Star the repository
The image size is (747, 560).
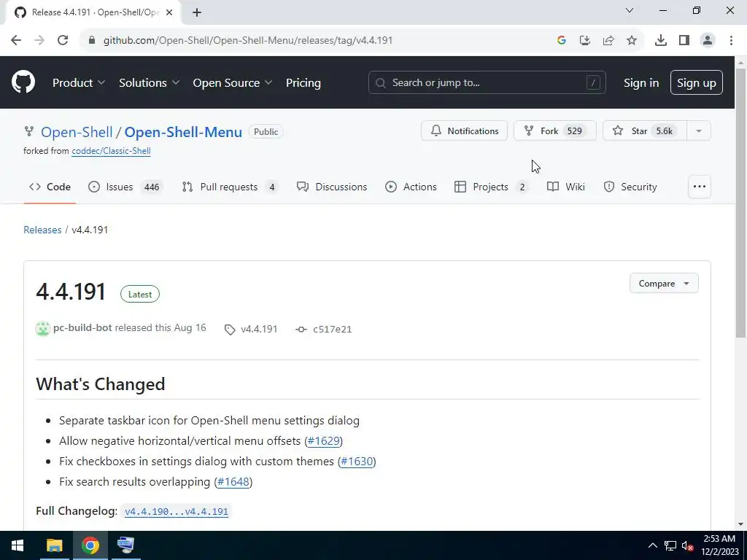[645, 131]
